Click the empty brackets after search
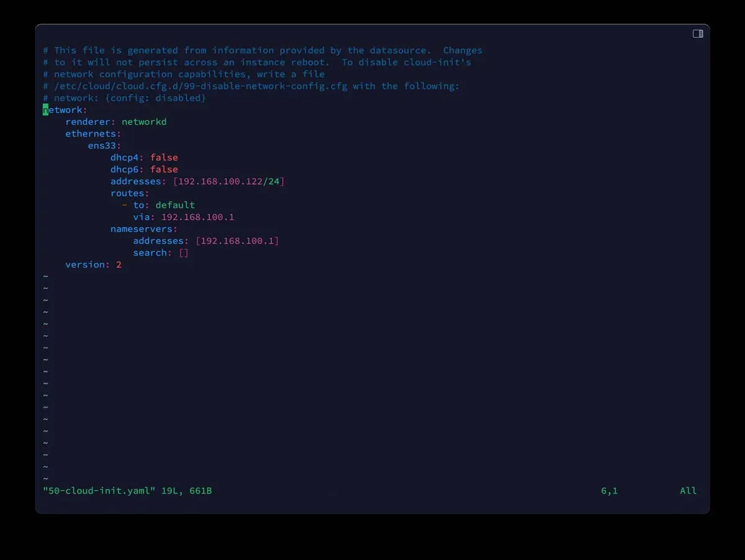This screenshot has height=560, width=745. (x=183, y=253)
